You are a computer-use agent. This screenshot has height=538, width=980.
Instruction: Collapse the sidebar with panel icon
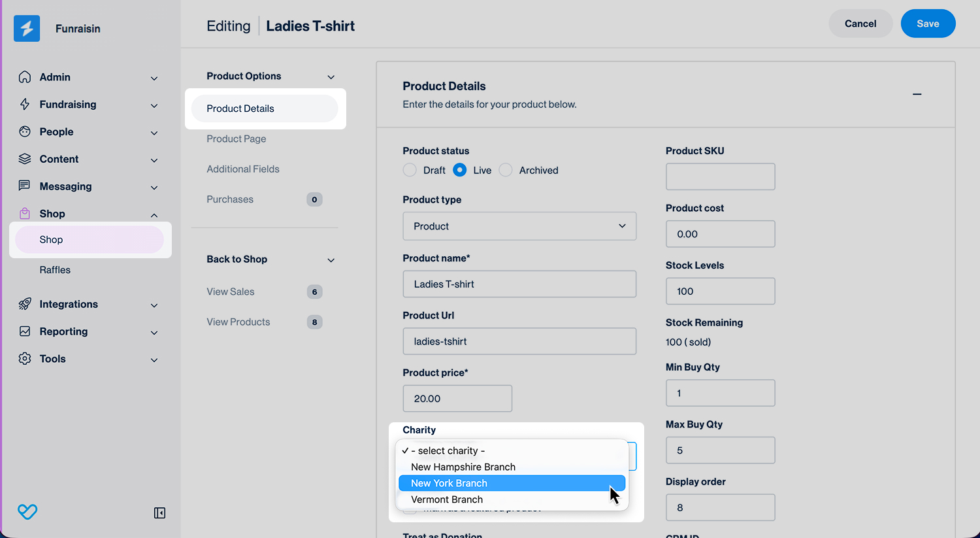159,513
